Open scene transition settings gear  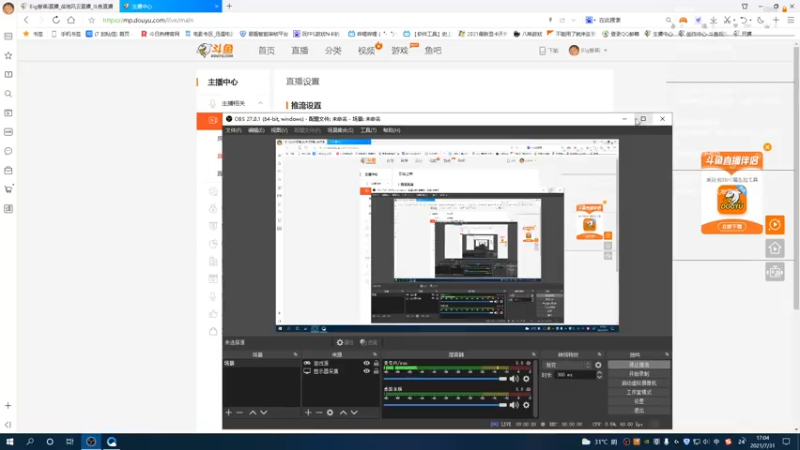[x=598, y=365]
